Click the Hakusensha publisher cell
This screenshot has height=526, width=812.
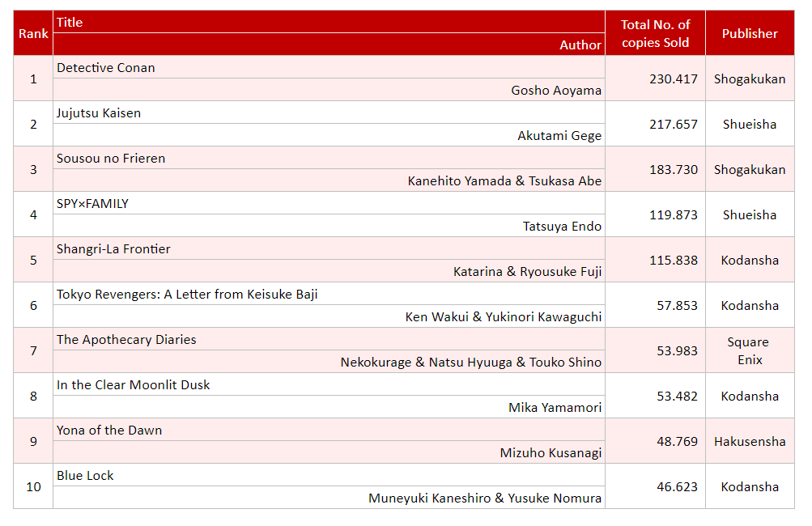750,441
